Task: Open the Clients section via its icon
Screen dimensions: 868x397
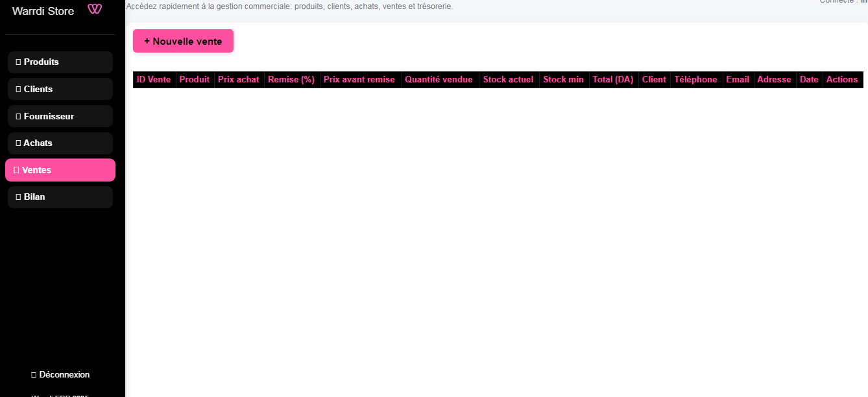Action: point(18,89)
